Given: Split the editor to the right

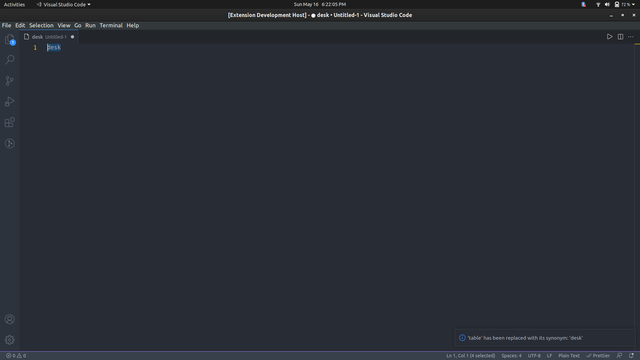Looking at the screenshot, I should [x=620, y=37].
